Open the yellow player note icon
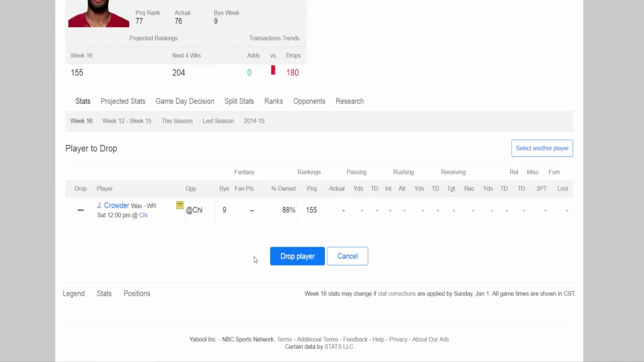644x362 pixels. click(x=180, y=205)
